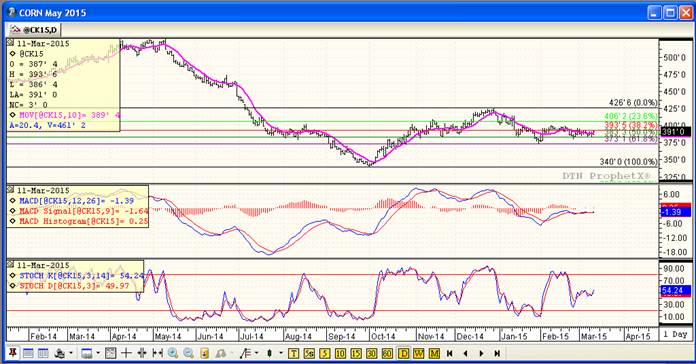Click the yellow document icon in the toolbar

tap(204, 353)
